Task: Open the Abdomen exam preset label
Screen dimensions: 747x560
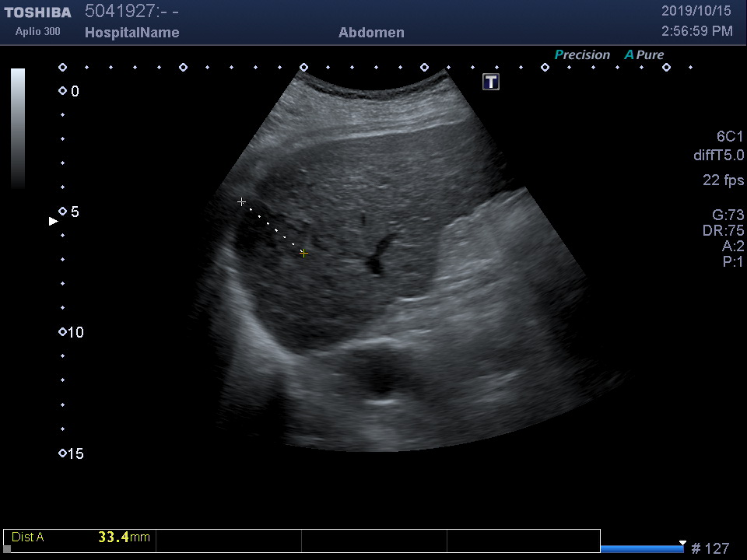Action: [371, 33]
